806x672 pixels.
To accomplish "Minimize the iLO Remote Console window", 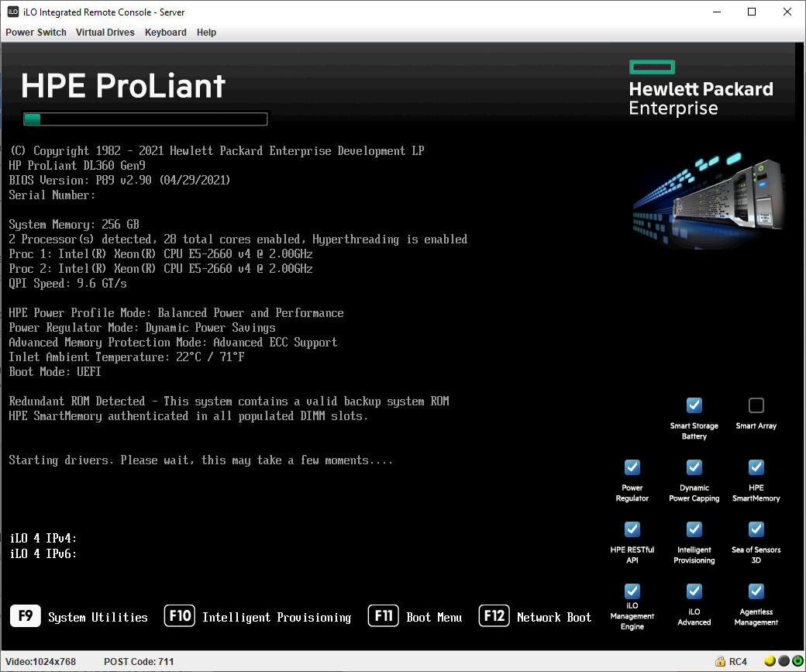I will 717,12.
